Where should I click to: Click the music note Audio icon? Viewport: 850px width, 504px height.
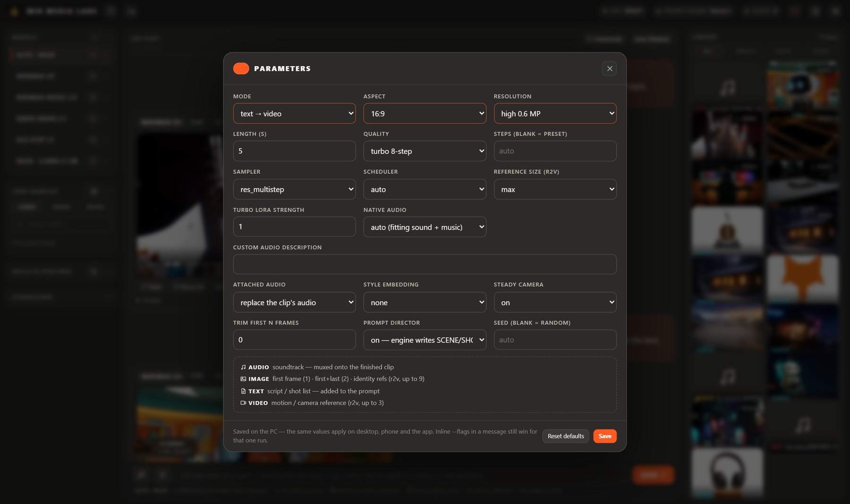[x=243, y=367]
